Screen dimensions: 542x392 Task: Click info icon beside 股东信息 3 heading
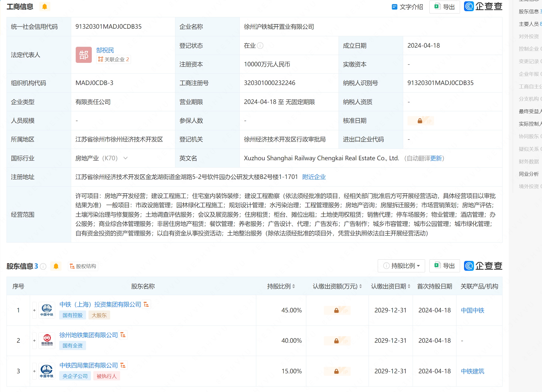pos(43,266)
